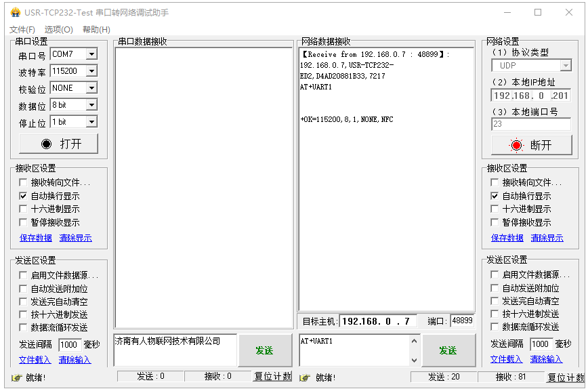Click the black circle serial port open icon
588x391 pixels.
(46, 144)
